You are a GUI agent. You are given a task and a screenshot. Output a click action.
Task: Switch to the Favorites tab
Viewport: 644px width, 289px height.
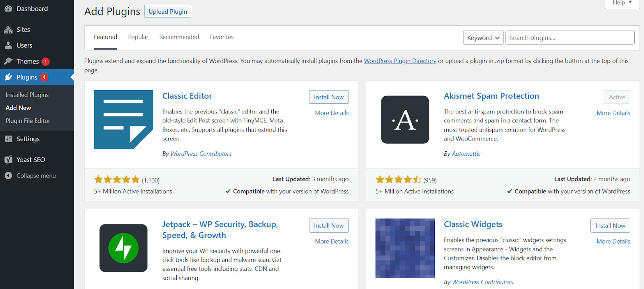(222, 37)
